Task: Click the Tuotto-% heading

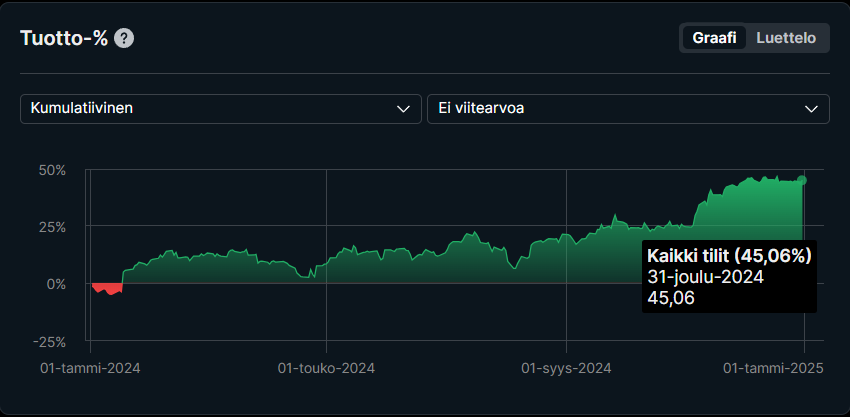Action: pyautogui.click(x=64, y=39)
